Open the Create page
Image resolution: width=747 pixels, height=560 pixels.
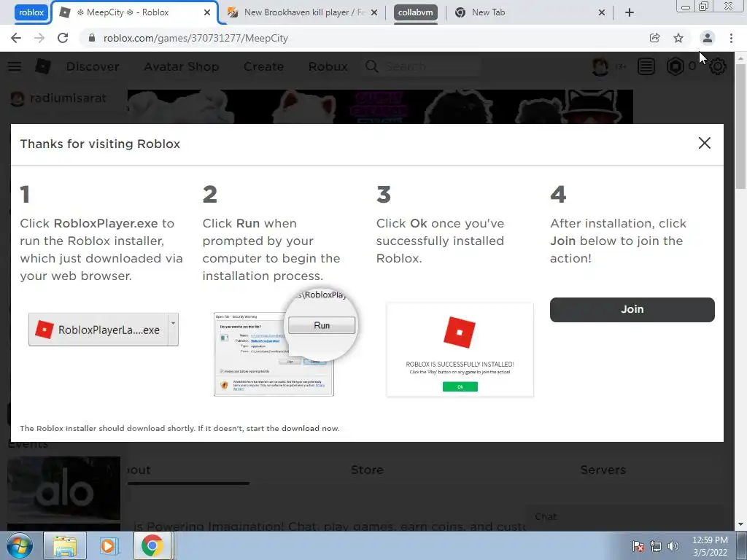point(263,66)
